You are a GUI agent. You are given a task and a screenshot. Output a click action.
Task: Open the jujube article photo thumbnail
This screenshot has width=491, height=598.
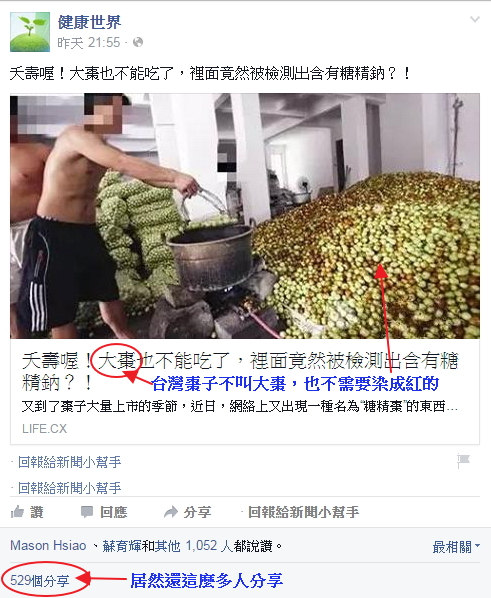coord(245,216)
